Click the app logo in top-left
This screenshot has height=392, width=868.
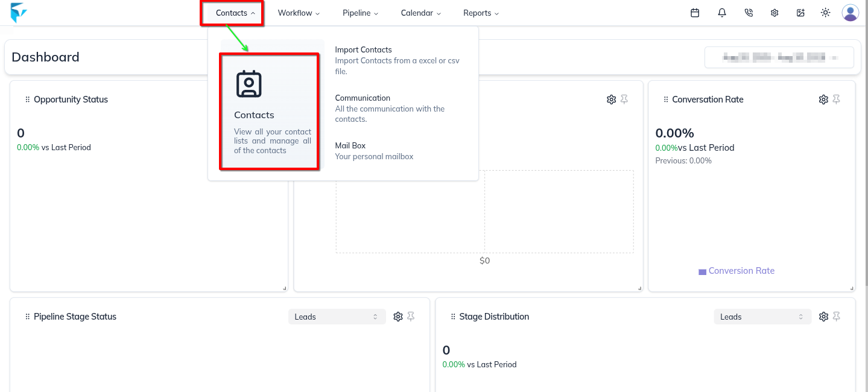coord(19,13)
